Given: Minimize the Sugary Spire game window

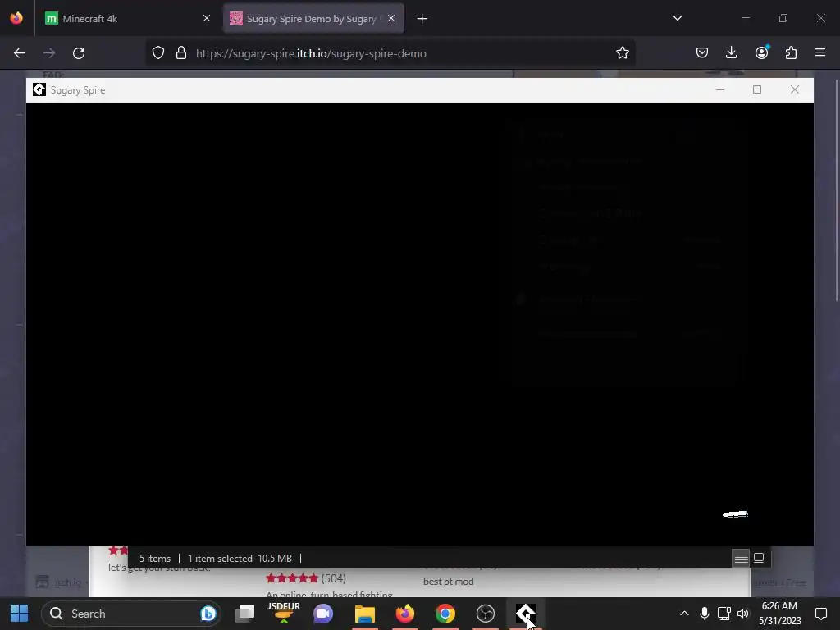Looking at the screenshot, I should [720, 90].
